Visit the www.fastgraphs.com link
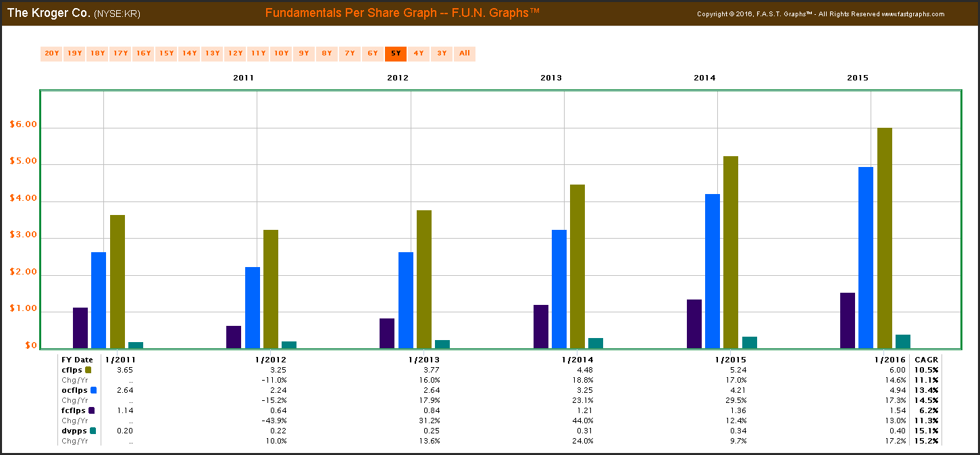 [x=914, y=14]
